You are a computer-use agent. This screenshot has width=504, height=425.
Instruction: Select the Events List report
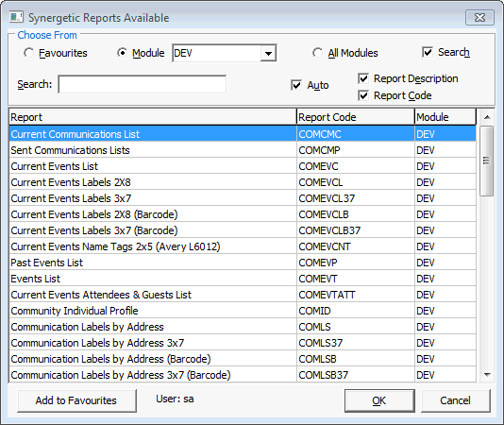[153, 279]
